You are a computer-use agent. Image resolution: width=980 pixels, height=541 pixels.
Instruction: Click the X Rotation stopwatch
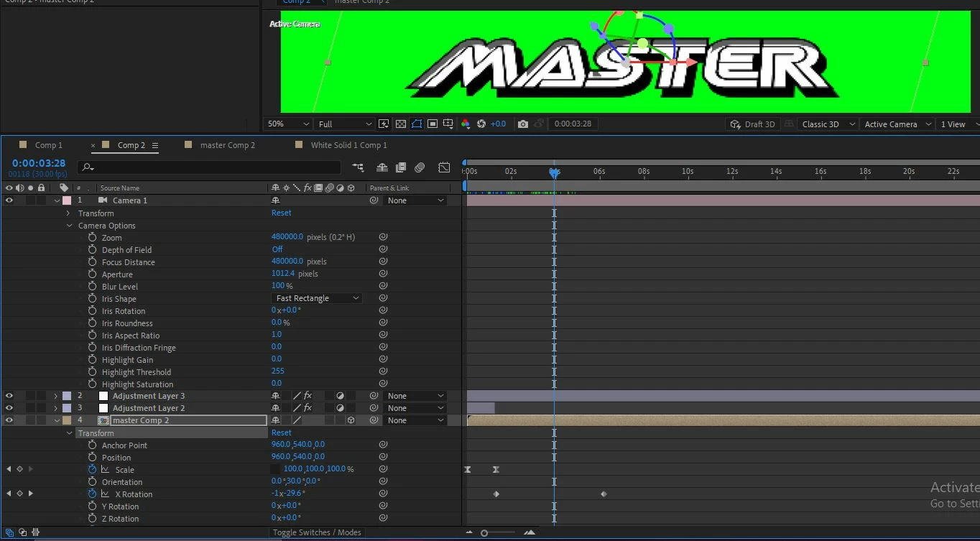(x=92, y=494)
